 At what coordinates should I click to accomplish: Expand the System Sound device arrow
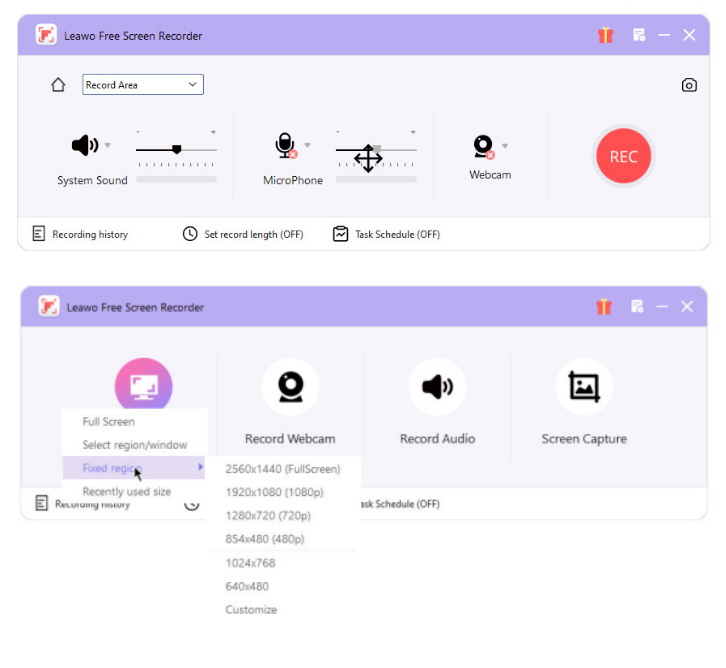tap(107, 145)
